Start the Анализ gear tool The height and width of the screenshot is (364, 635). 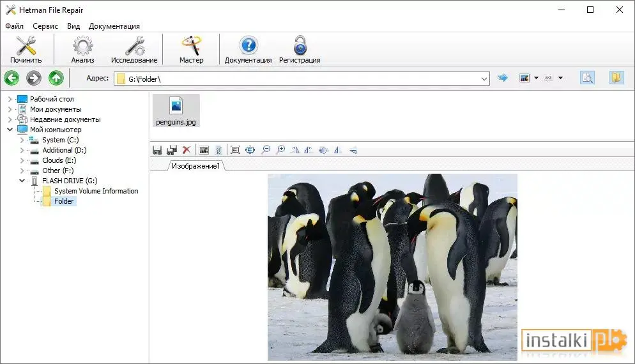(82, 49)
